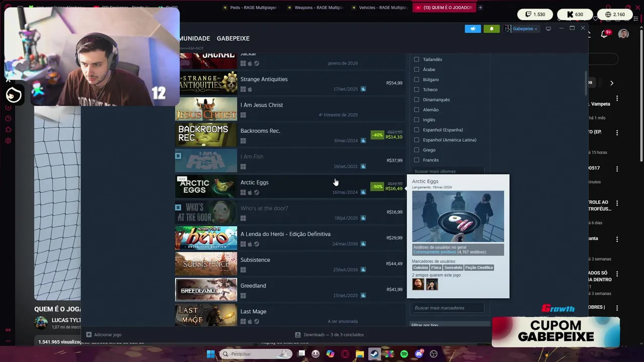Click wishlist icon on A Lenda do Herói row
This screenshot has width=644, height=362.
pos(363,244)
